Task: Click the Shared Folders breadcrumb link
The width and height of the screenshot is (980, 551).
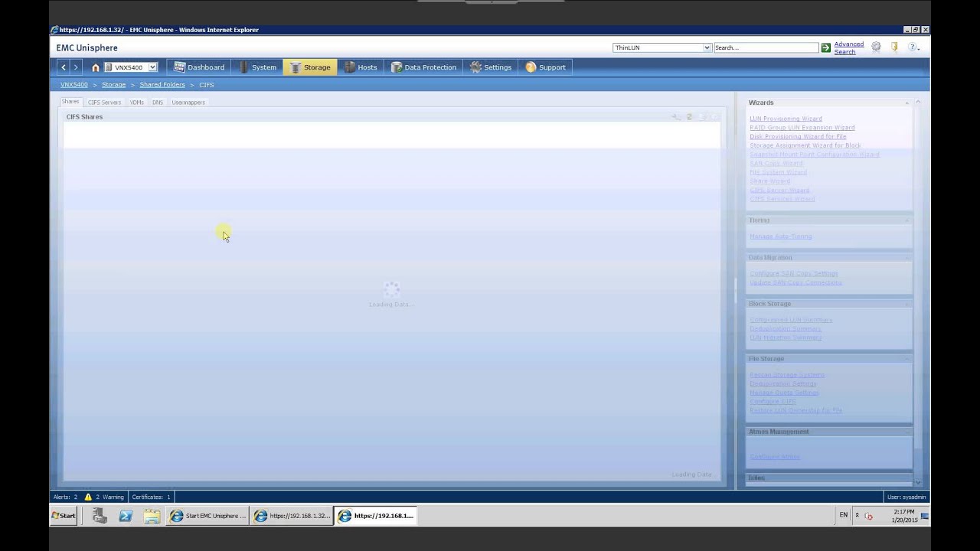Action: tap(162, 85)
